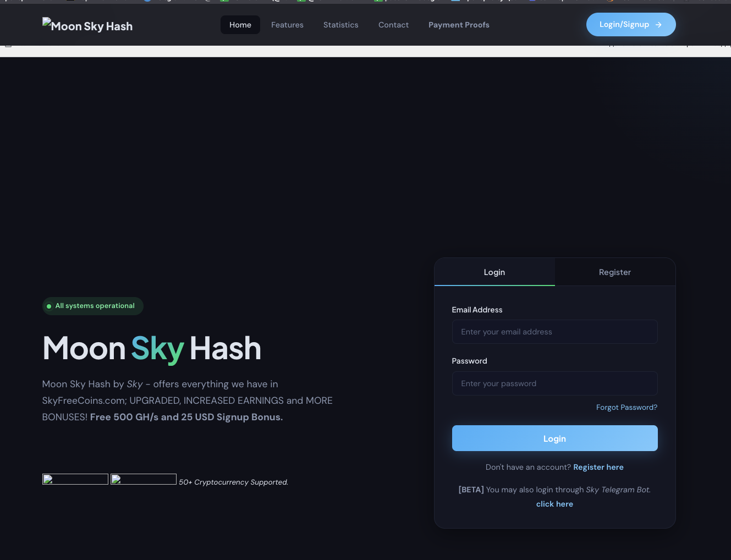Open the Features page
The image size is (731, 560).
click(287, 25)
